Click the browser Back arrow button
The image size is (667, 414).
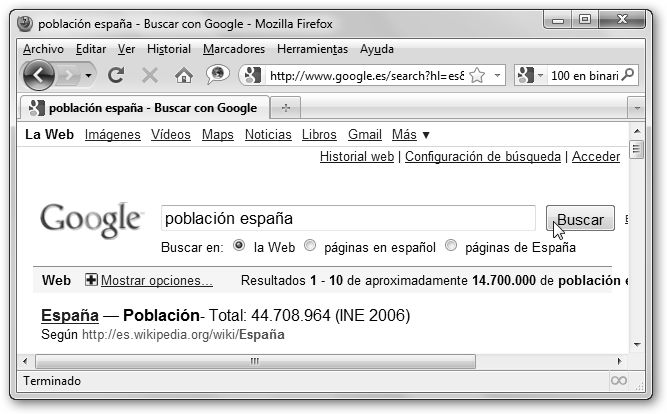38,75
